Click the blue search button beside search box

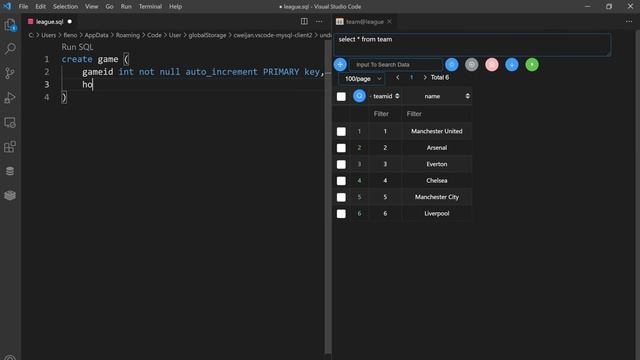451,64
